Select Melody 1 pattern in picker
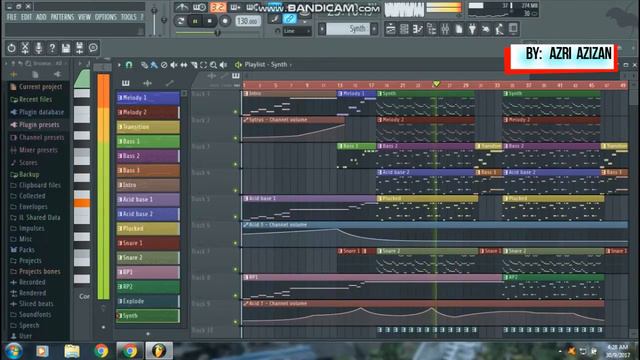This screenshot has height=360, width=640. point(148,98)
